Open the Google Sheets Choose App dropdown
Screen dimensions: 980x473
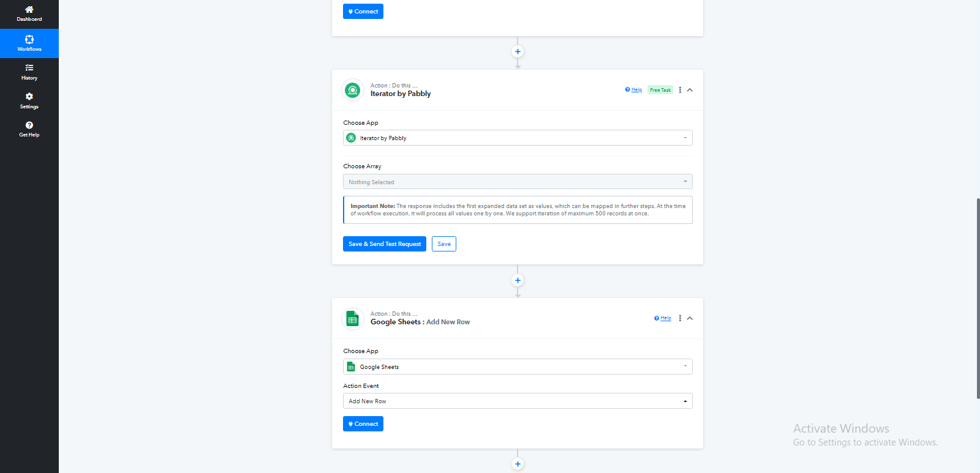(x=518, y=367)
